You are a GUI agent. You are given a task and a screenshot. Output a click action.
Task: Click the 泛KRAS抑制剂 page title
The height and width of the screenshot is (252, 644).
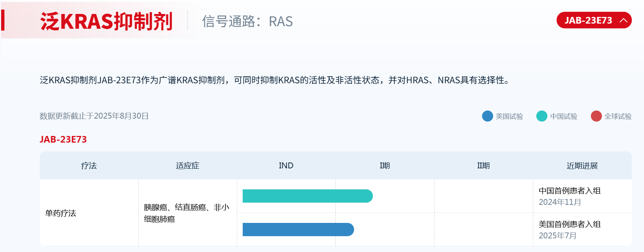tap(106, 21)
